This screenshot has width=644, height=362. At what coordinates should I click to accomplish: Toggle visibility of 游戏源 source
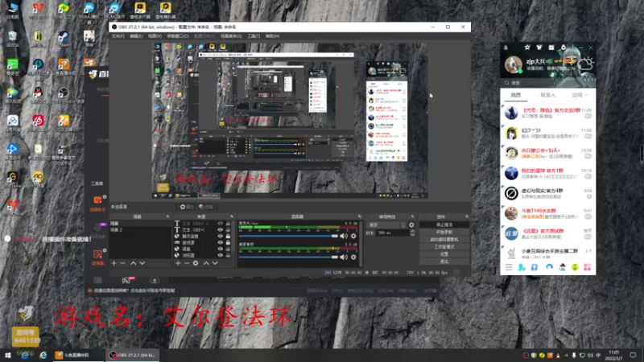coord(220,243)
